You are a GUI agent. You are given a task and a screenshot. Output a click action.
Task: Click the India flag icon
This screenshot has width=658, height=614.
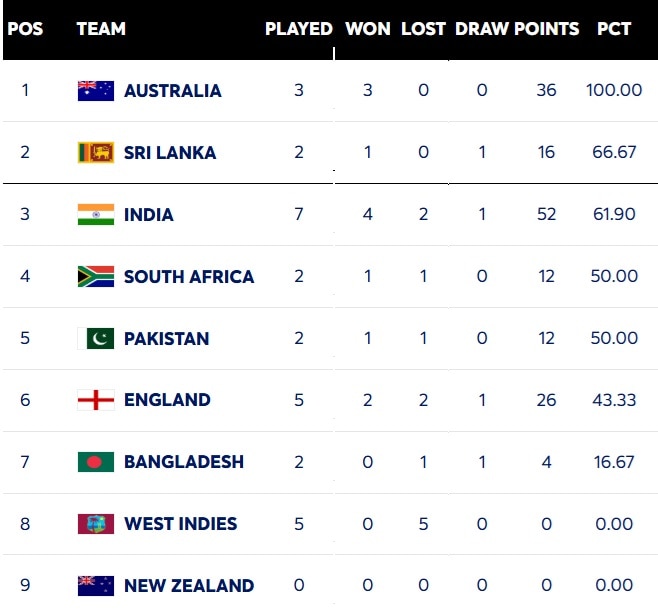[96, 215]
